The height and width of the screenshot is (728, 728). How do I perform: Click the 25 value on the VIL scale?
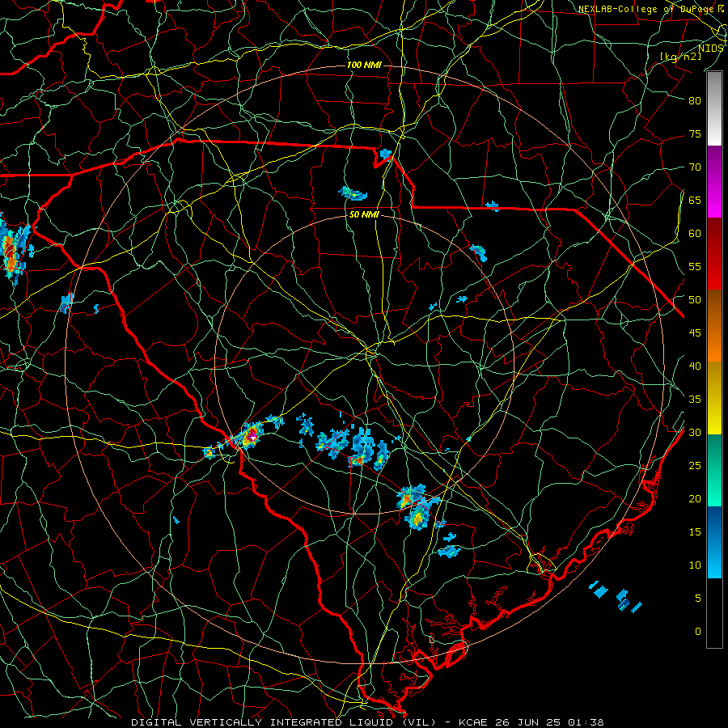[695, 466]
